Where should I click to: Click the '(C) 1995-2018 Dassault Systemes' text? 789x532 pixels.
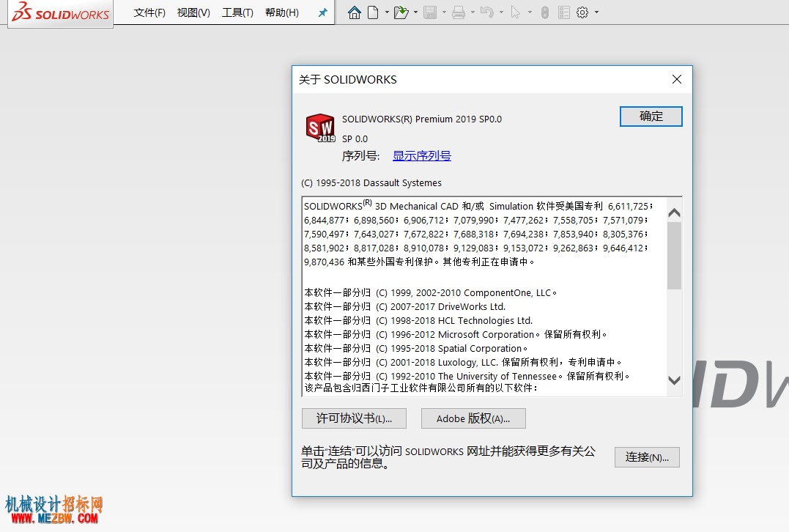371,182
